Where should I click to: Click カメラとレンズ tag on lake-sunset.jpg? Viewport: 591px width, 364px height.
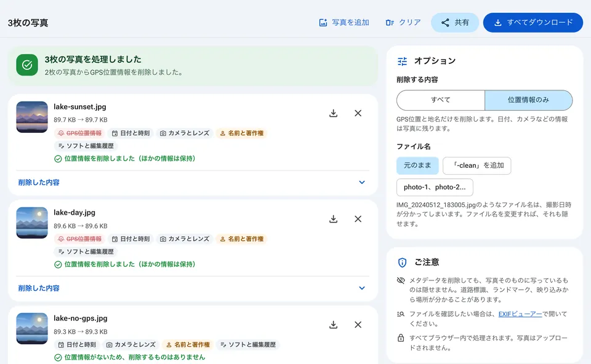pyautogui.click(x=185, y=133)
